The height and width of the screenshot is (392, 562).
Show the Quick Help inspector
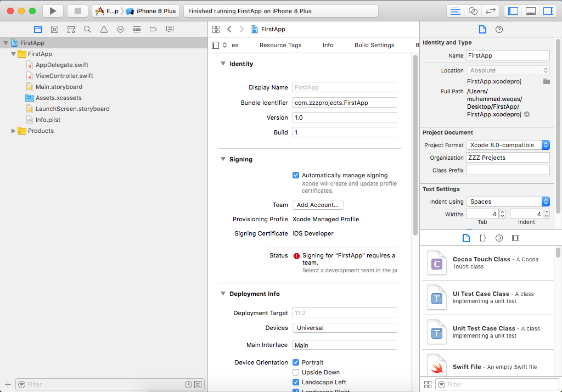click(499, 30)
